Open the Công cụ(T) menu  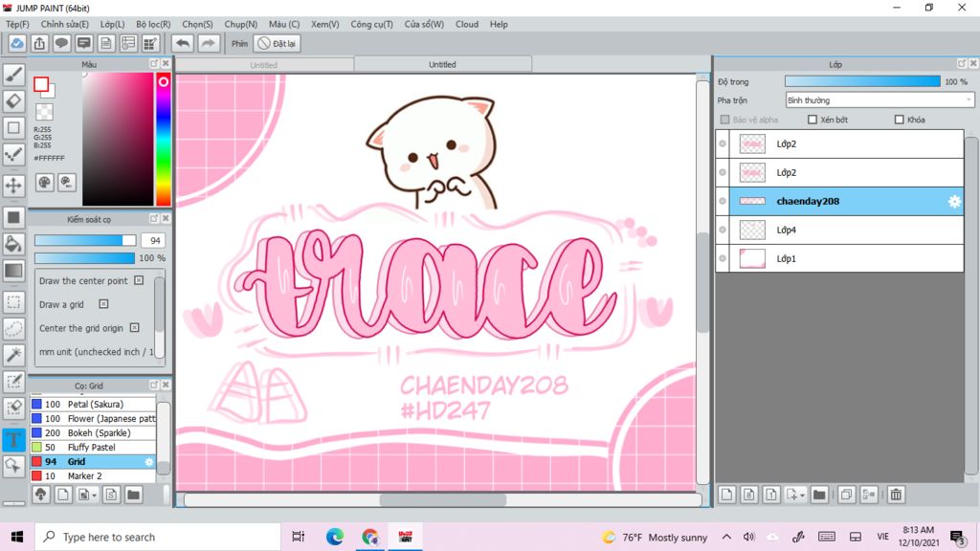click(x=371, y=24)
